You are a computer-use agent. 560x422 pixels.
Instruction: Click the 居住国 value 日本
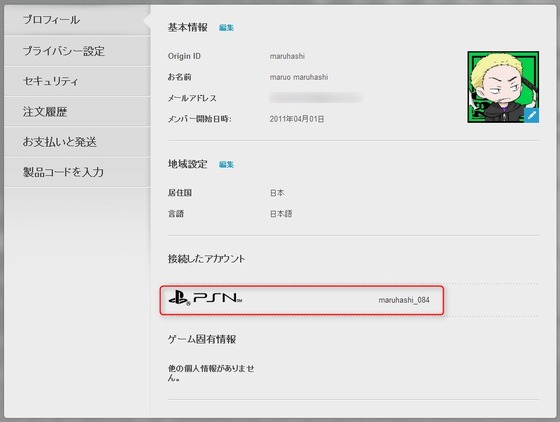tap(277, 193)
